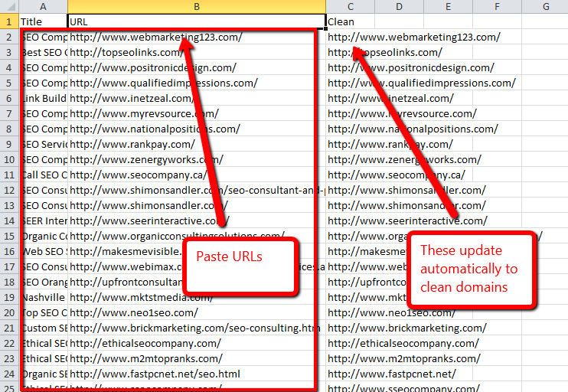Click cell B7 myrevsource.com URL

[197, 113]
